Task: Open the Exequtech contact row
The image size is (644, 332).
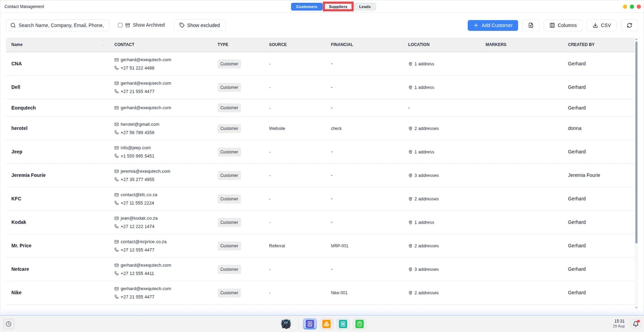Action: (x=320, y=108)
